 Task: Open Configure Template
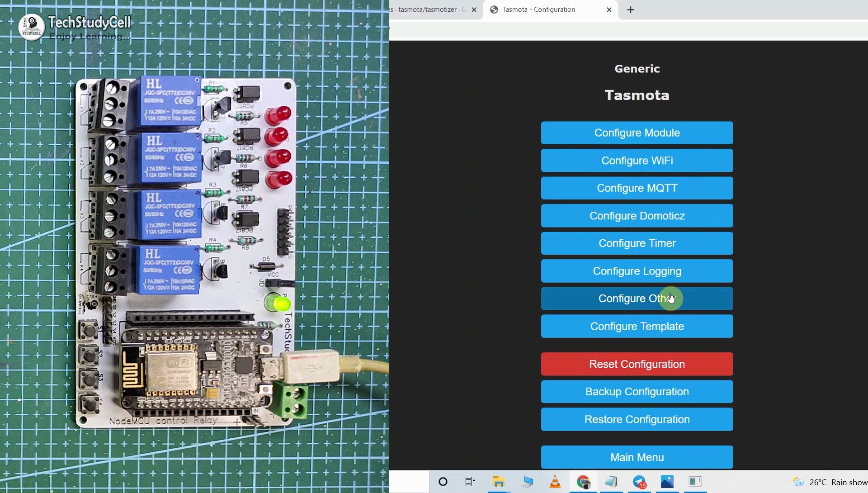point(637,326)
